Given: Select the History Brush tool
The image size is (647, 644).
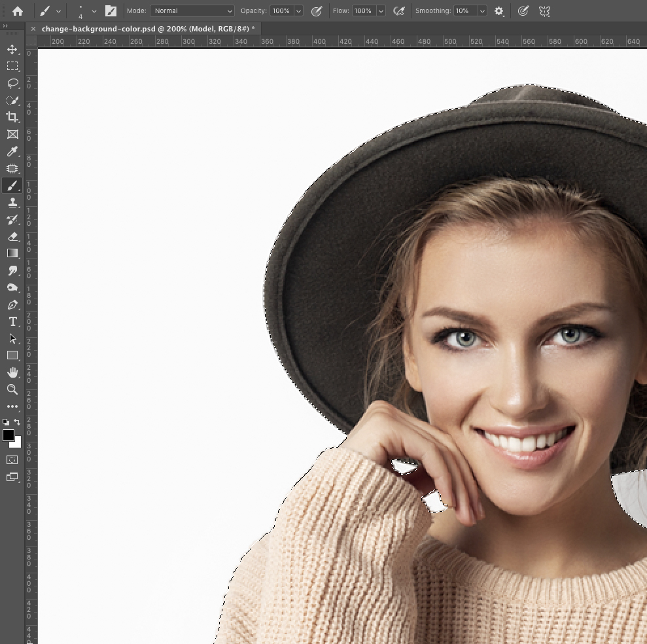Looking at the screenshot, I should pos(12,220).
